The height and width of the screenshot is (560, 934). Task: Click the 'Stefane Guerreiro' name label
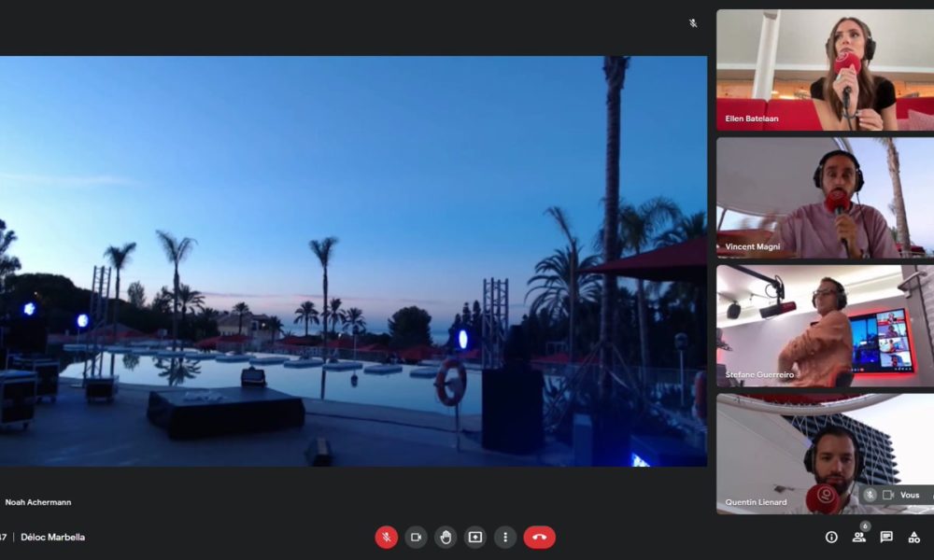pos(759,374)
